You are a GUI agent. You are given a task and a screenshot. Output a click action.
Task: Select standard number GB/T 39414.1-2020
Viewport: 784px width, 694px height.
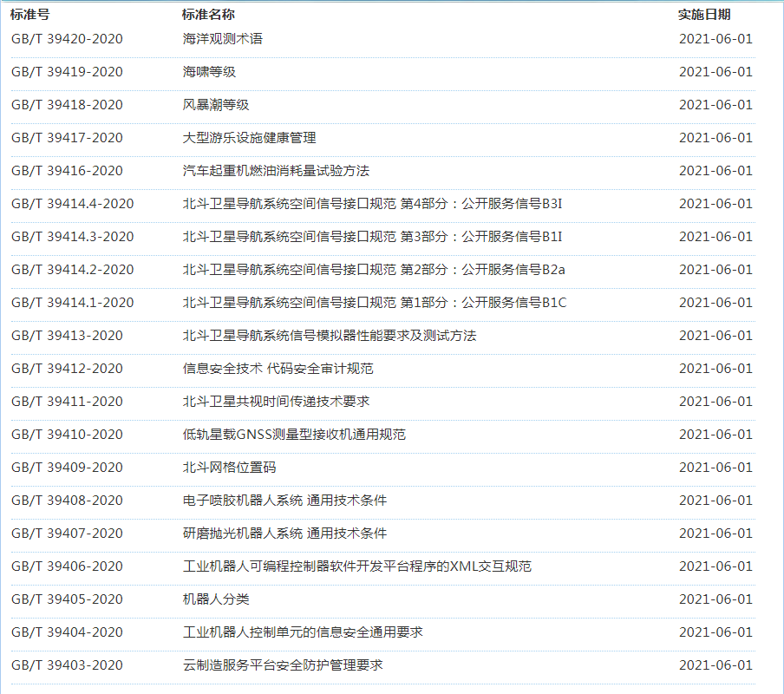point(73,303)
